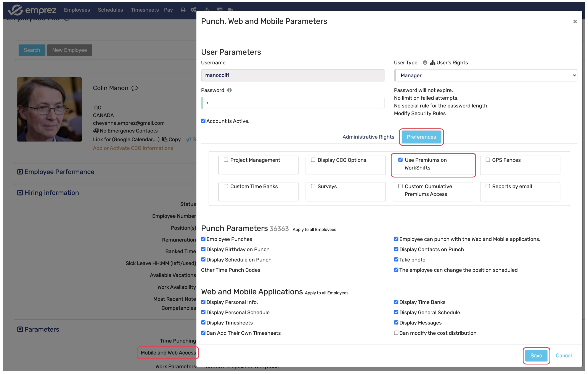This screenshot has height=374, width=588.
Task: Enable the GPS Fences checkbox
Action: click(488, 160)
